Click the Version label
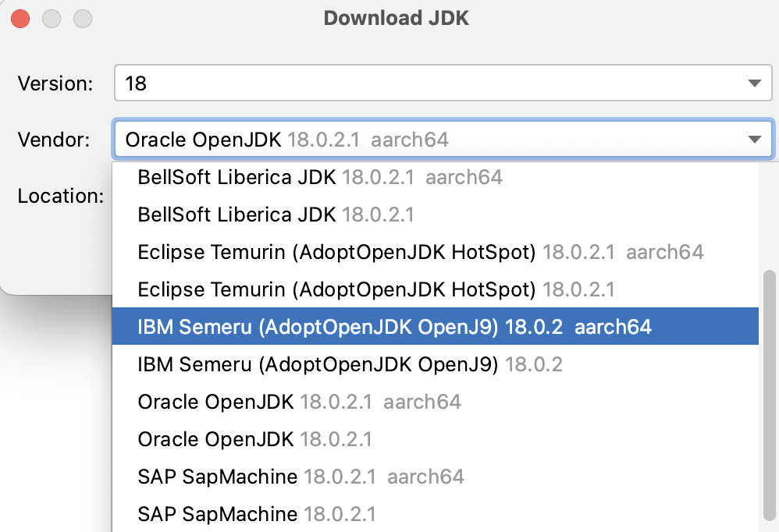The width and height of the screenshot is (779, 532). click(55, 83)
